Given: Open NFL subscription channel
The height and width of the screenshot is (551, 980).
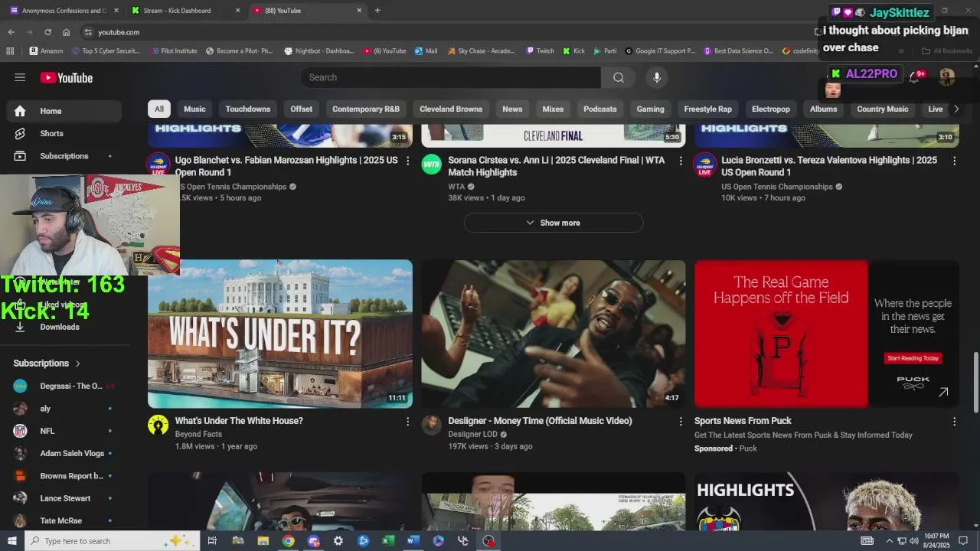Looking at the screenshot, I should click(64, 431).
